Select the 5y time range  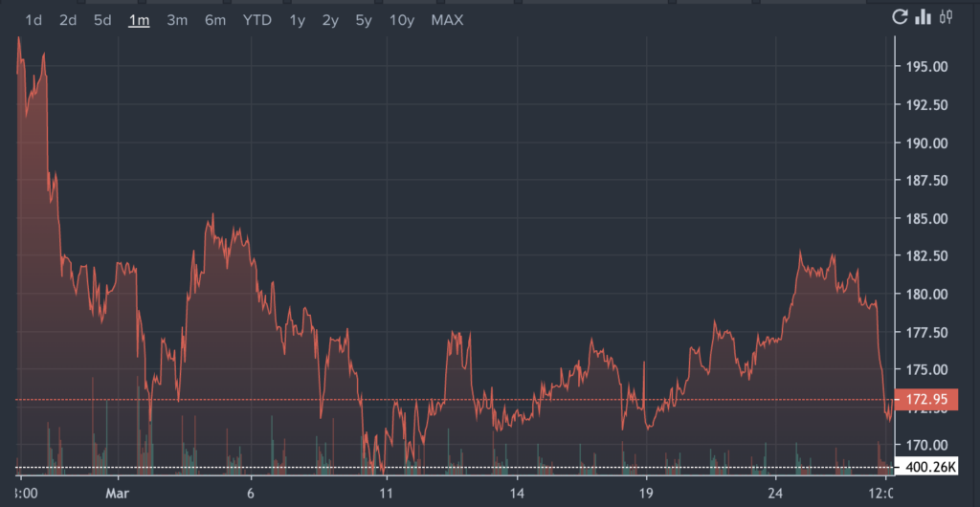click(364, 20)
